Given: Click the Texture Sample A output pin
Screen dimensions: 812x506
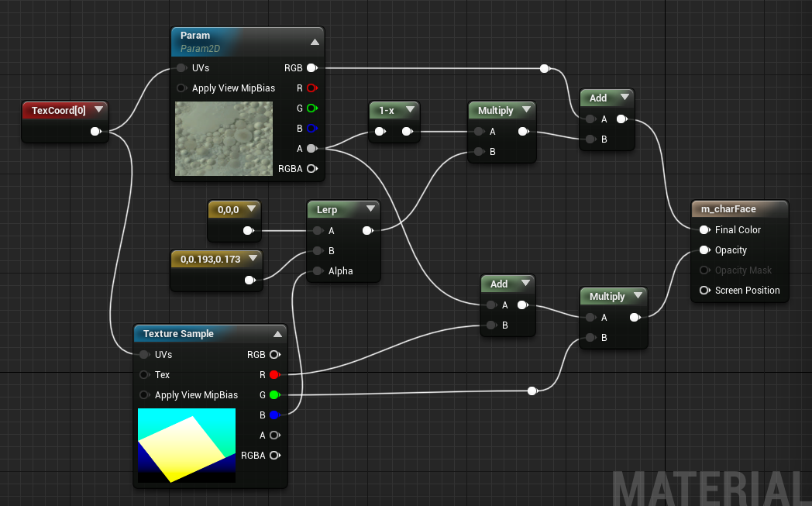Looking at the screenshot, I should [x=275, y=435].
